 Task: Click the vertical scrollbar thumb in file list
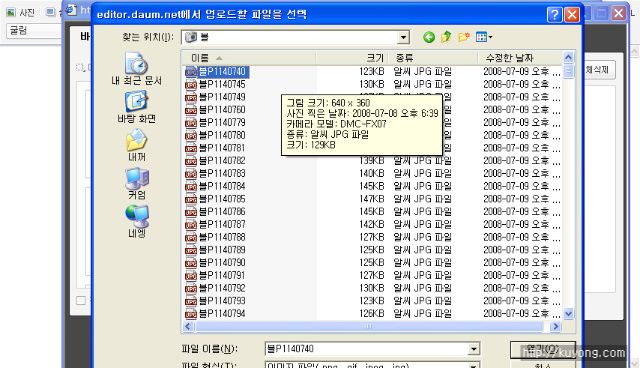click(569, 71)
